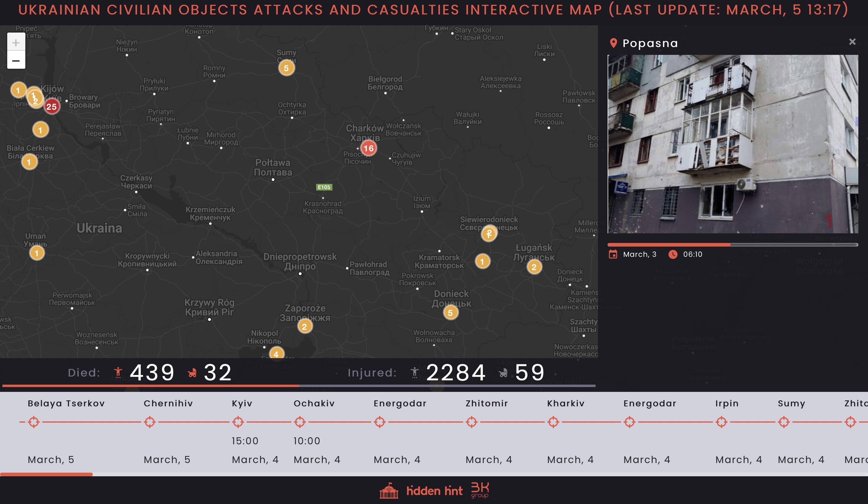Click the Popasna damaged building photo
The image size is (868, 504).
pos(733,144)
